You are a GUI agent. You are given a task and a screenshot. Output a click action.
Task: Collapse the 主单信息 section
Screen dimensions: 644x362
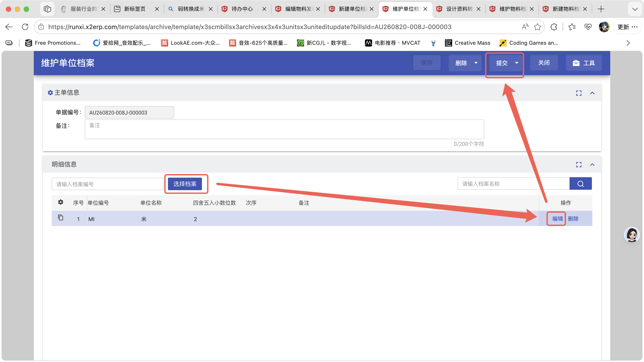click(592, 93)
